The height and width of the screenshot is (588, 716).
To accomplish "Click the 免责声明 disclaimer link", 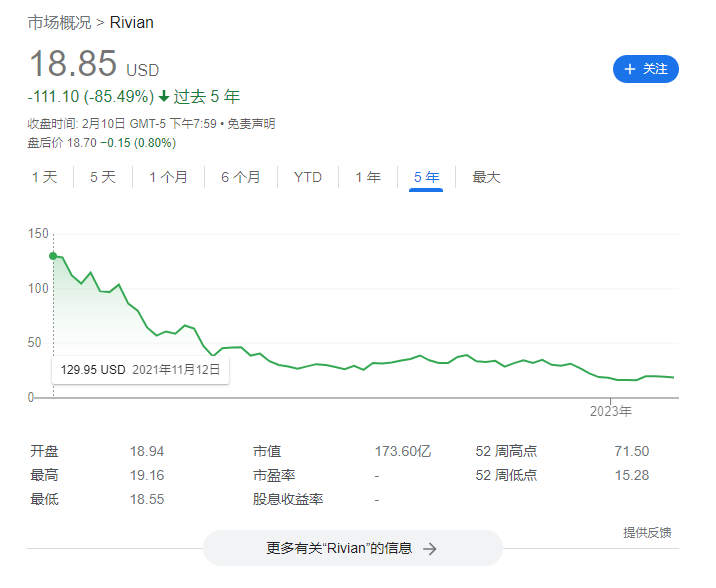I will [251, 124].
